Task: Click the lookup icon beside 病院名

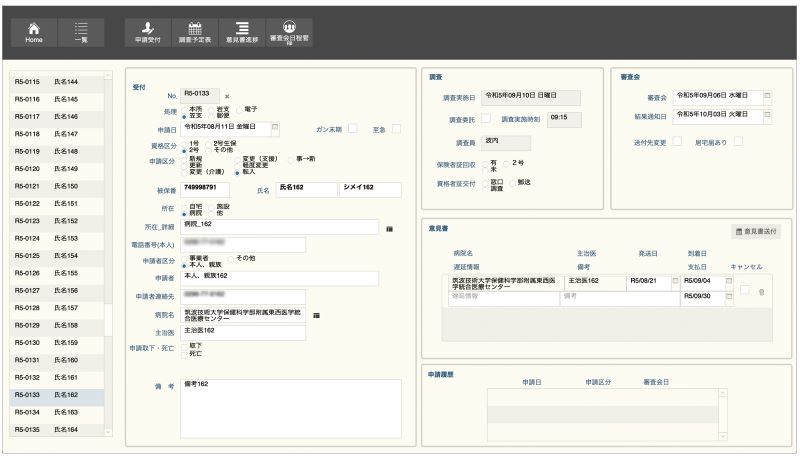Action: point(317,315)
